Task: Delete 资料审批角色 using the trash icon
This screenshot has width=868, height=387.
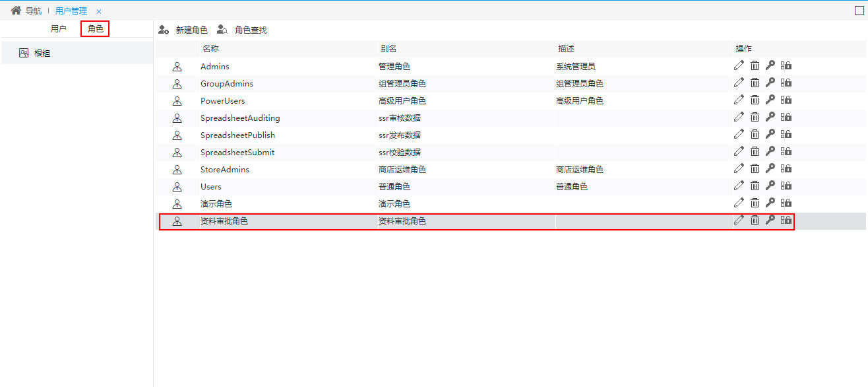Action: coord(755,220)
